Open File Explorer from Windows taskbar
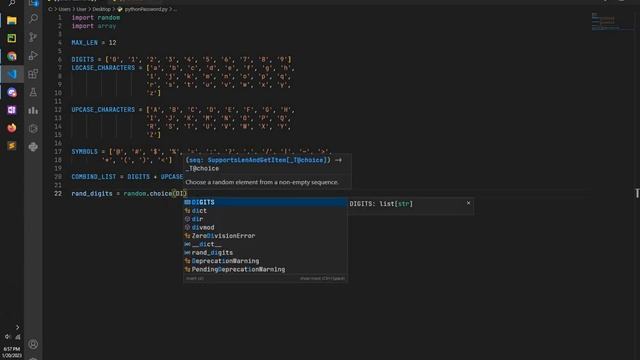This screenshot has height=360, width=640. click(12, 20)
